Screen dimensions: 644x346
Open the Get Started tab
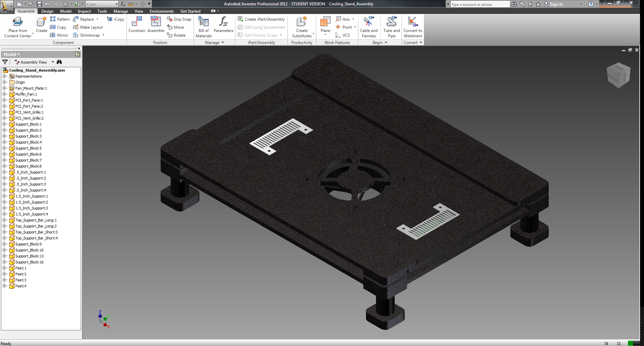190,11
